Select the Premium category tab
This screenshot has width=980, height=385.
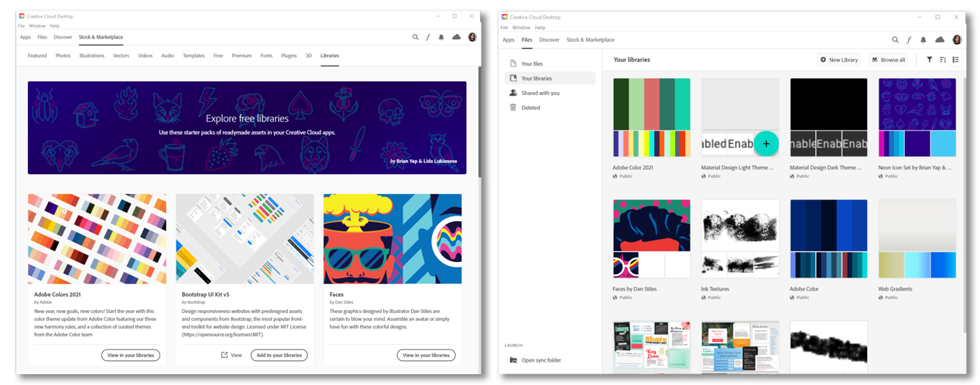(242, 56)
